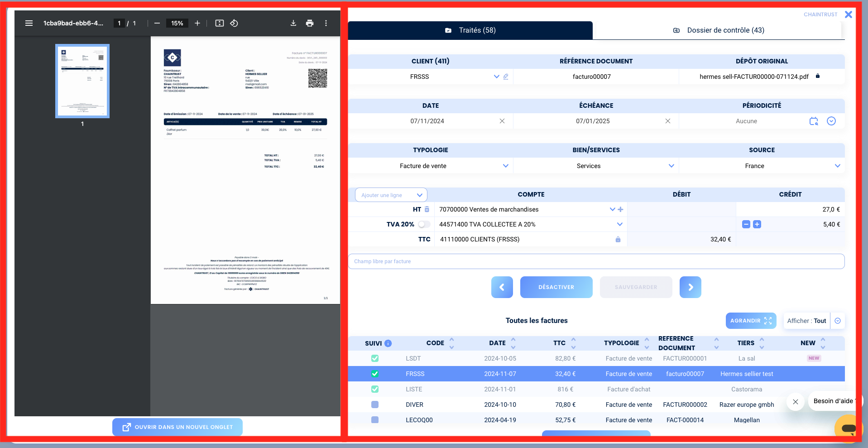Toggle the TVA 20% switch

pos(424,224)
